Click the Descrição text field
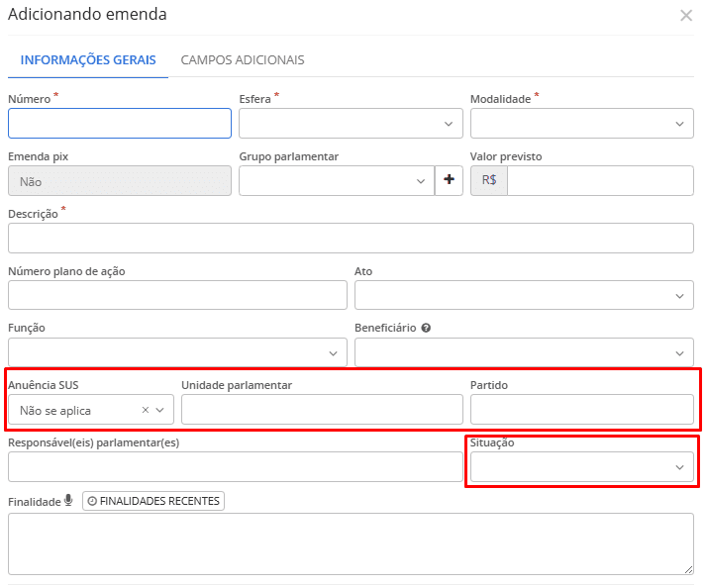 pos(351,239)
